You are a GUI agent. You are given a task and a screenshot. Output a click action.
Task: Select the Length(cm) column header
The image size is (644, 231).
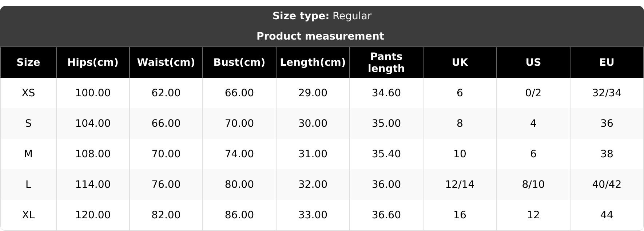[x=313, y=62]
